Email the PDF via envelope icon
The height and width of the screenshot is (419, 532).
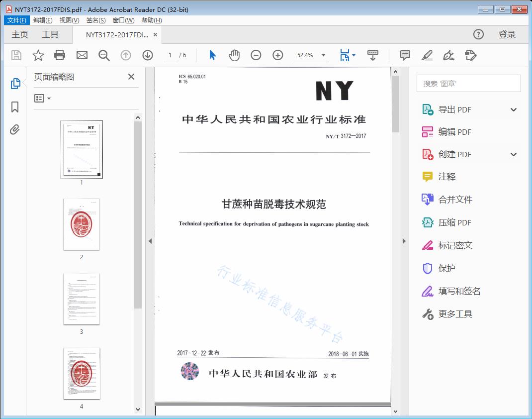coord(82,55)
